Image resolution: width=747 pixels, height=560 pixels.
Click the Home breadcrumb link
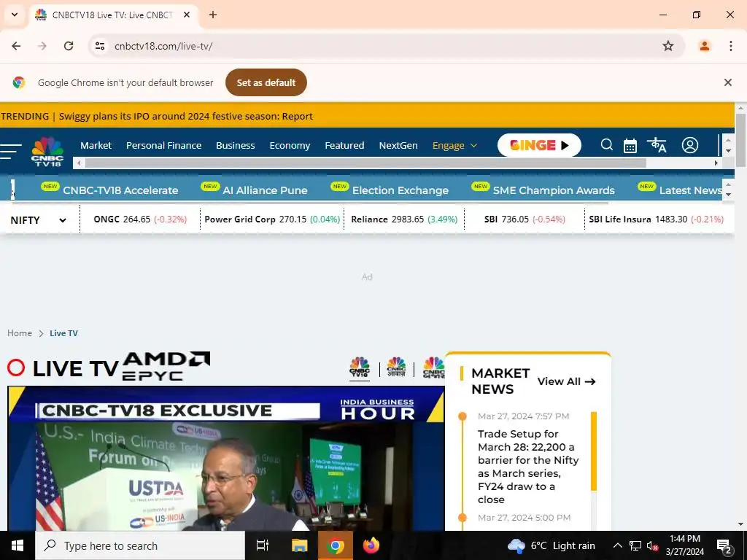click(20, 332)
